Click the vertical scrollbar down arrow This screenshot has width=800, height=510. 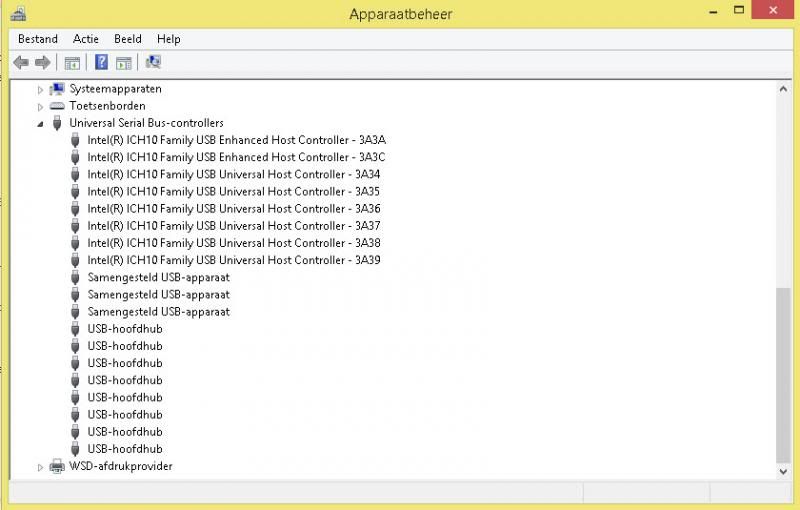783,469
